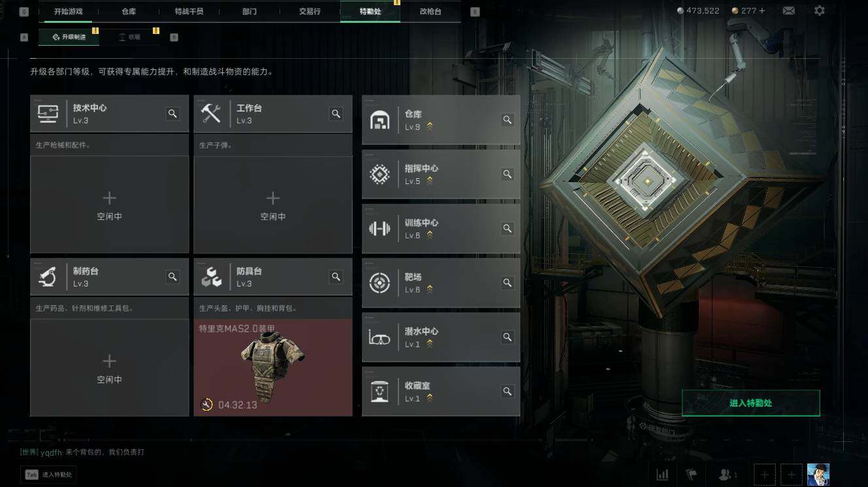868x487 pixels.
Task: Select the 升级制造 sub-tab
Action: 69,37
